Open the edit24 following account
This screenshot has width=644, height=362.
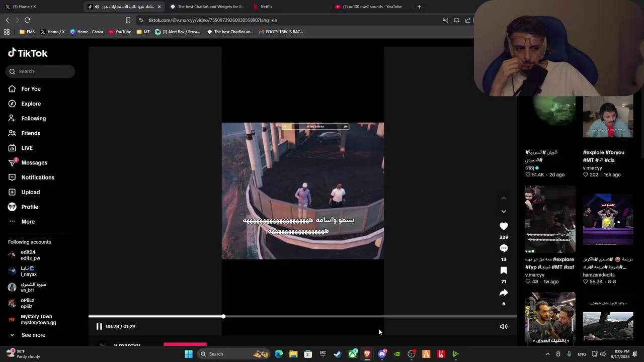[30, 255]
